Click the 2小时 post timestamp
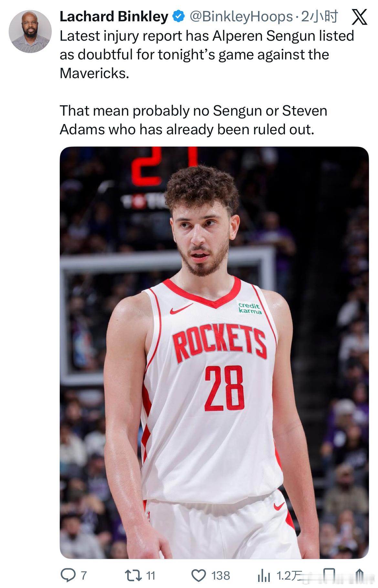378x588 pixels. [319, 16]
